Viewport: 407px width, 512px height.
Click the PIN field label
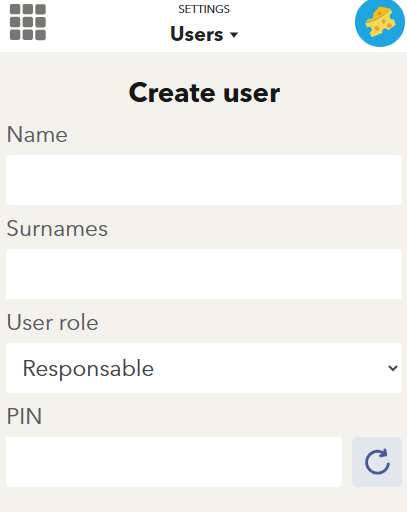point(24,416)
